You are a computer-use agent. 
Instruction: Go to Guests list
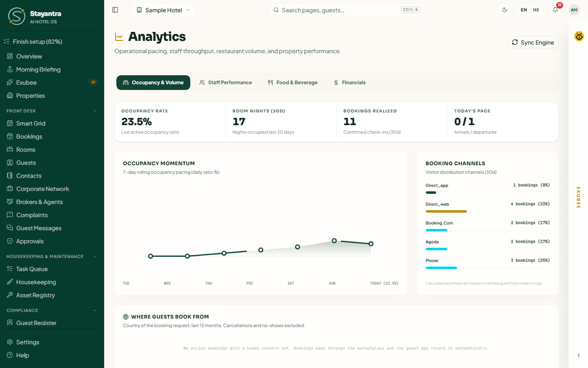(52, 163)
